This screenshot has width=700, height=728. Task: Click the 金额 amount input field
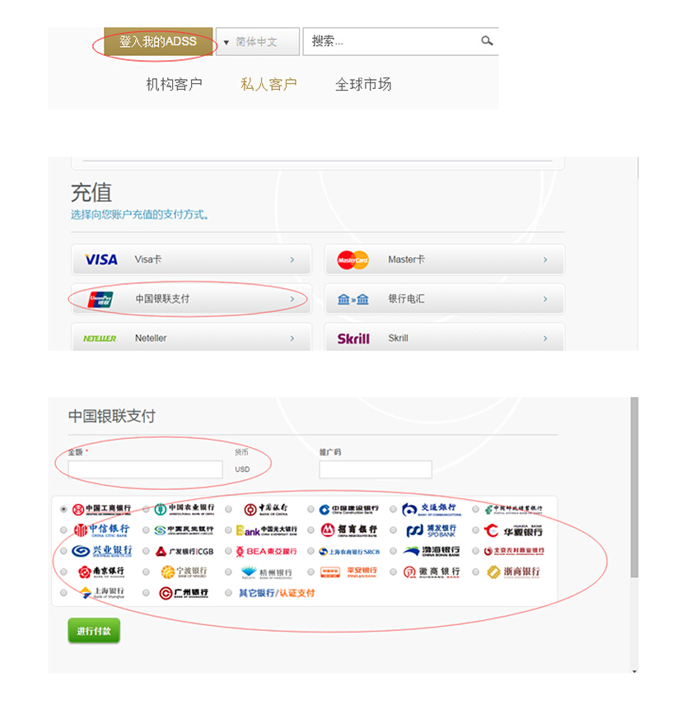(145, 469)
